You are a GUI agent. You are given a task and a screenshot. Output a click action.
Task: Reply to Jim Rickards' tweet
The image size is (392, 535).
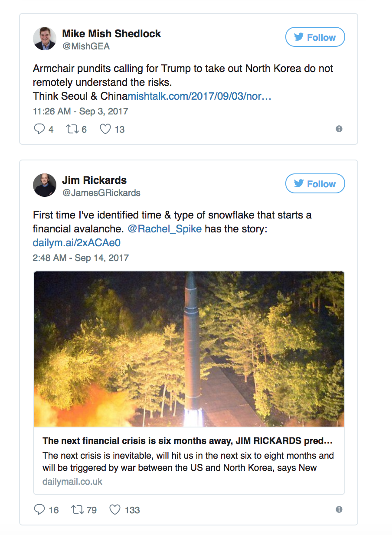tap(39, 510)
